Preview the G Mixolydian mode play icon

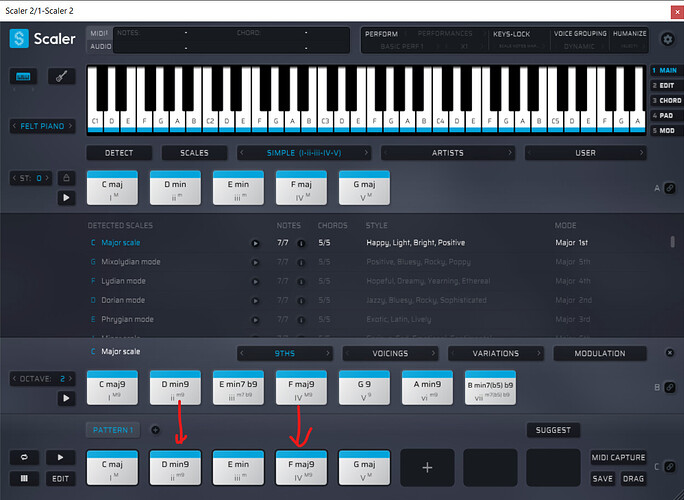255,262
